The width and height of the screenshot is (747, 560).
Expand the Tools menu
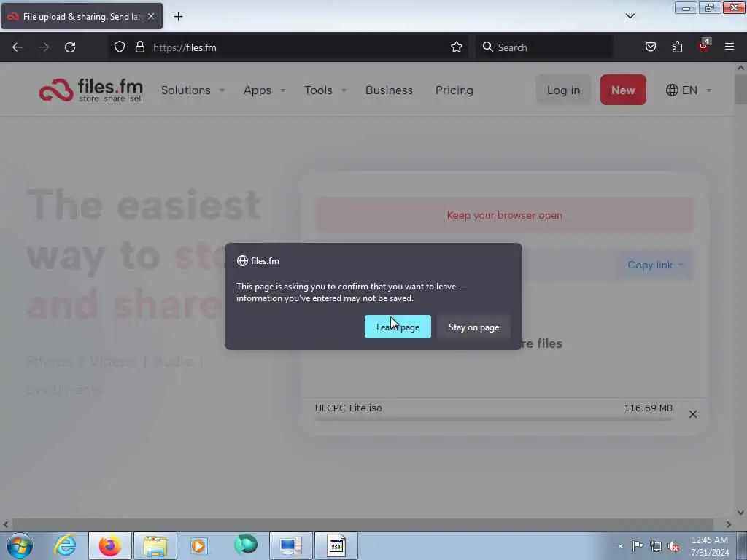325,90
